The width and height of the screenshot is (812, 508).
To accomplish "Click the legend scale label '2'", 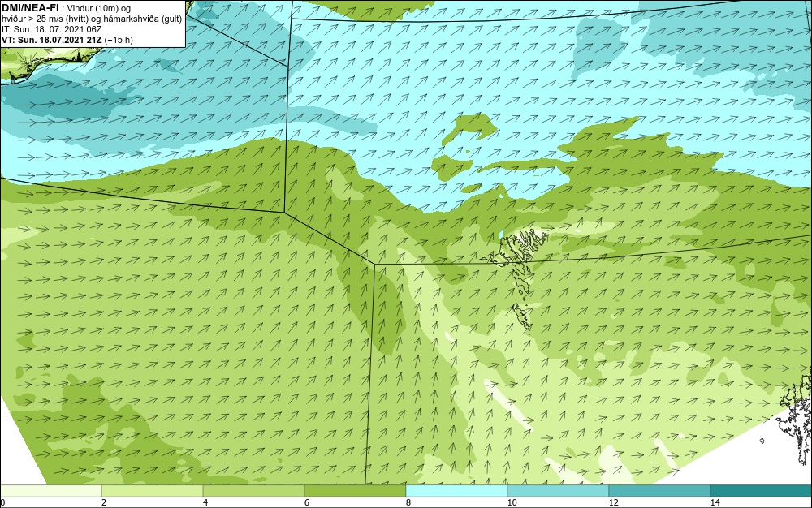I will point(104,502).
